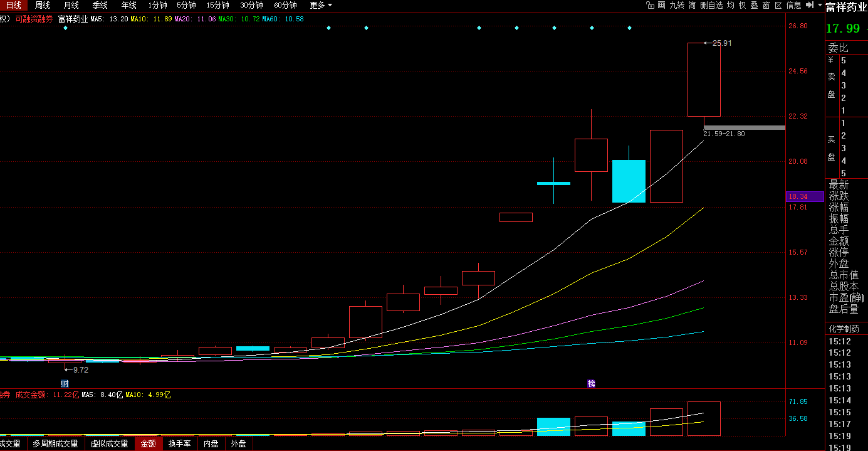Click the 总市值 market cap label

(x=844, y=275)
